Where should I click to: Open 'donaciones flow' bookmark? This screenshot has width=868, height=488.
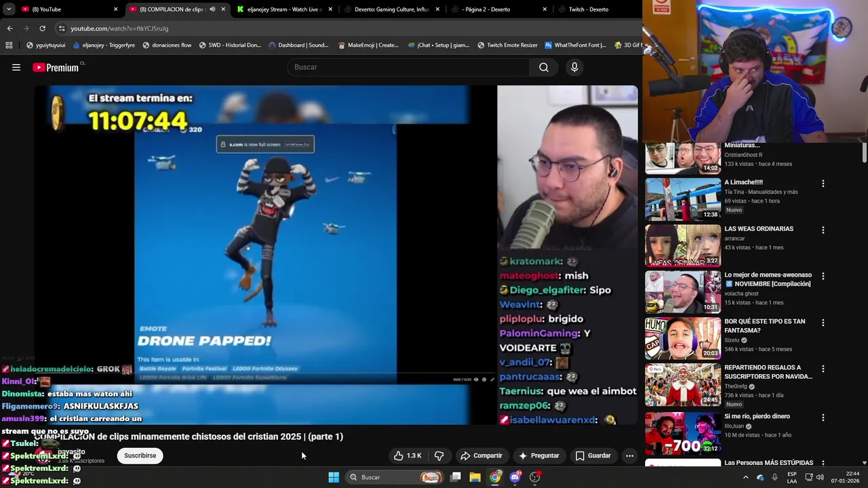[167, 45]
